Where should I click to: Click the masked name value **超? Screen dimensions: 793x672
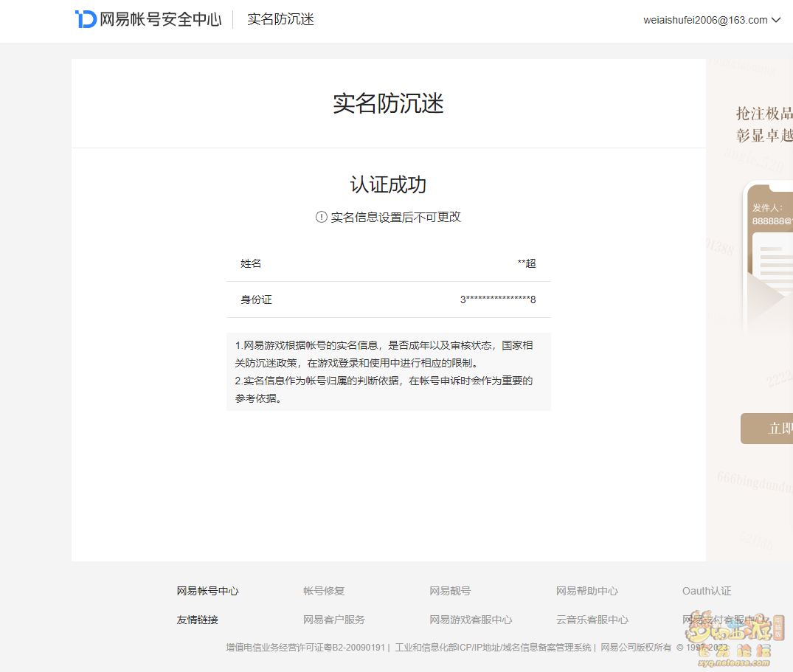[527, 263]
